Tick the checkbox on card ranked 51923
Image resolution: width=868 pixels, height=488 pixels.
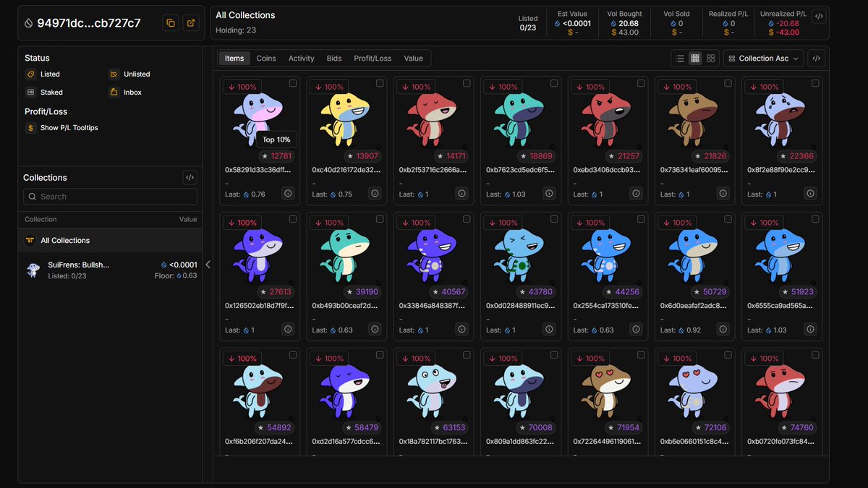[x=815, y=219]
